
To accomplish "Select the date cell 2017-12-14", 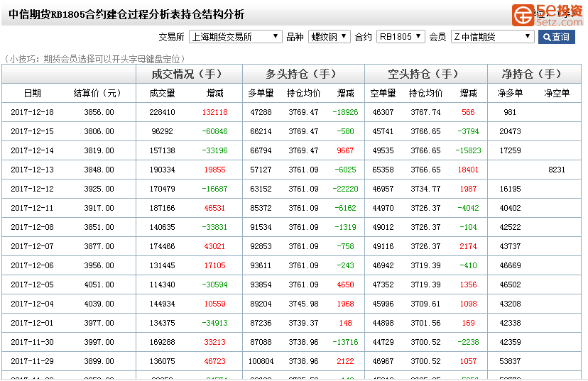I will (x=32, y=150).
